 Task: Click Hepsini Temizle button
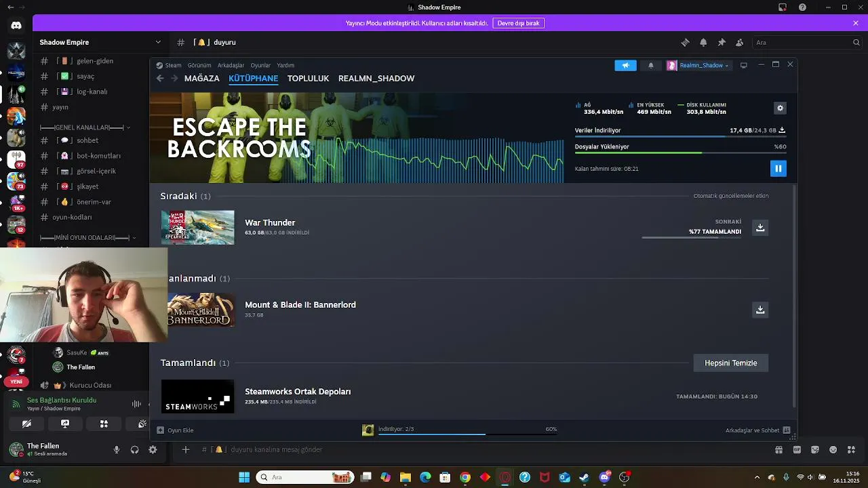coord(730,363)
